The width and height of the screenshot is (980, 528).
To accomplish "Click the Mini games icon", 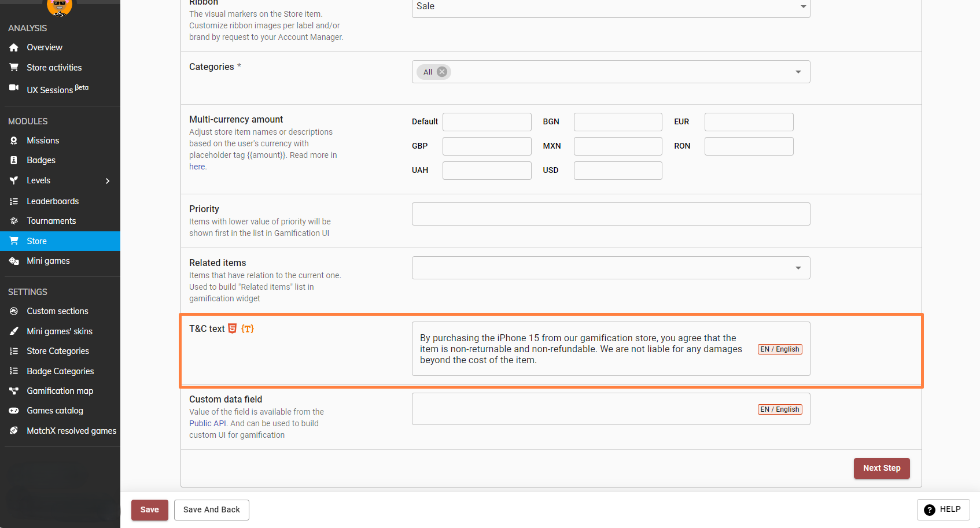I will [14, 261].
